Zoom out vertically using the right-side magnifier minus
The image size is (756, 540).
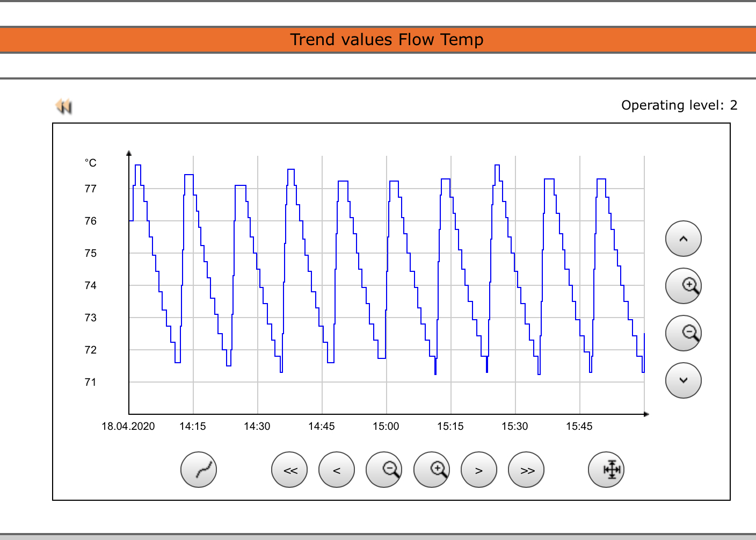pyautogui.click(x=683, y=333)
